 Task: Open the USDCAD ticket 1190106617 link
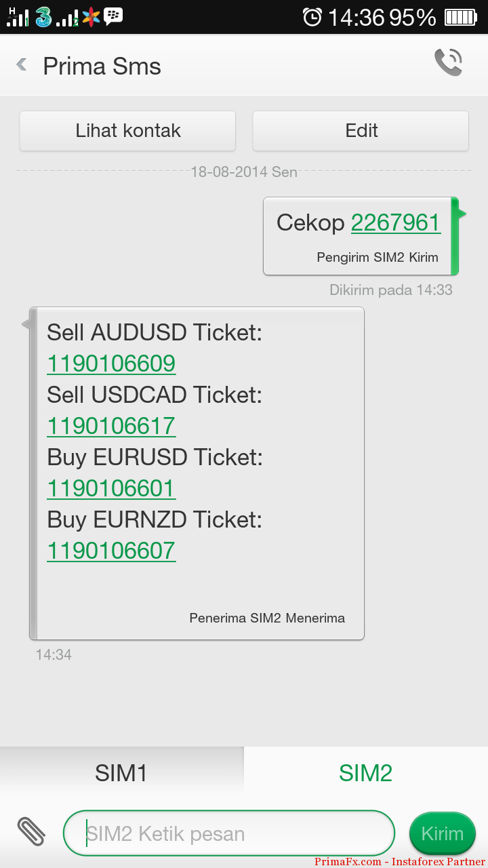point(111,426)
